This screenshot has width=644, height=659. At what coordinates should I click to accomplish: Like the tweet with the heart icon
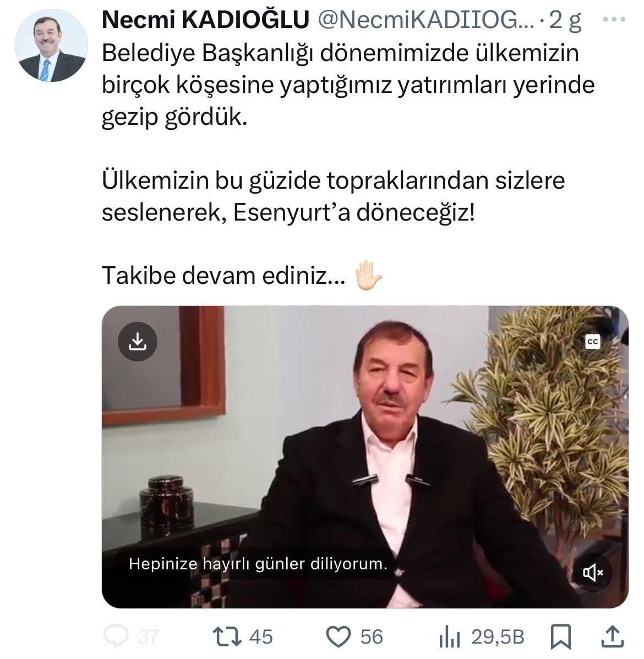pos(339,636)
